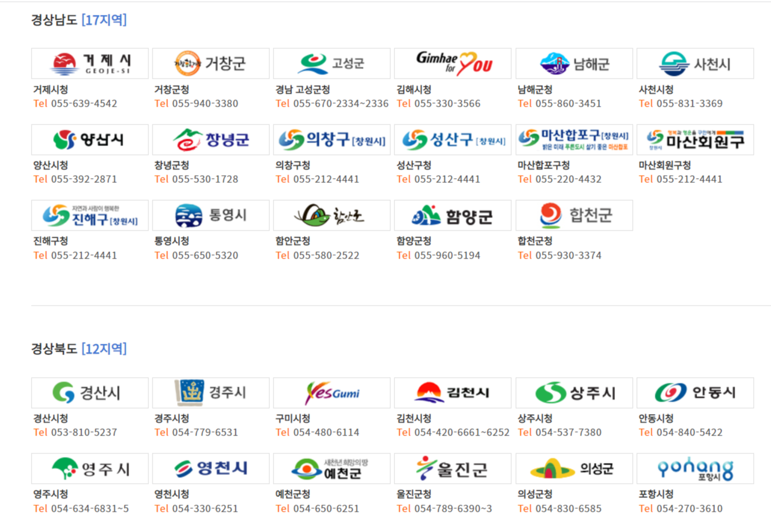
Task: Click the 김천시 logo banner
Action: (453, 393)
